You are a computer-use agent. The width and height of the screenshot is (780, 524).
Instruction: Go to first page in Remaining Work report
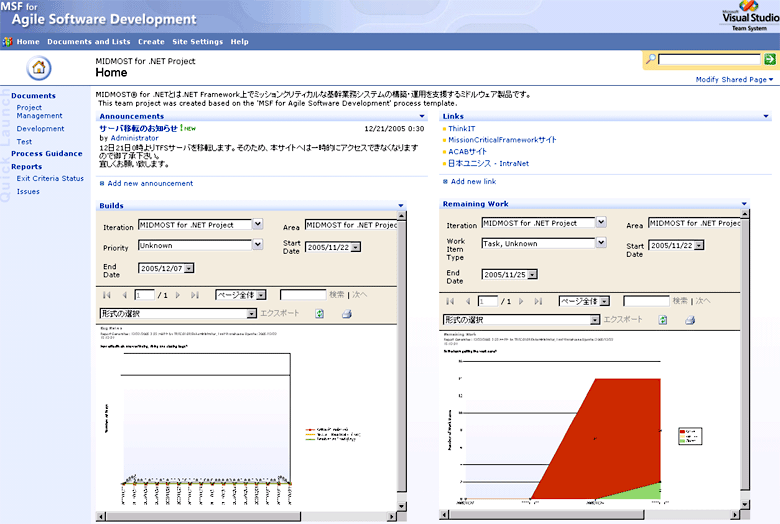pyautogui.click(x=450, y=301)
